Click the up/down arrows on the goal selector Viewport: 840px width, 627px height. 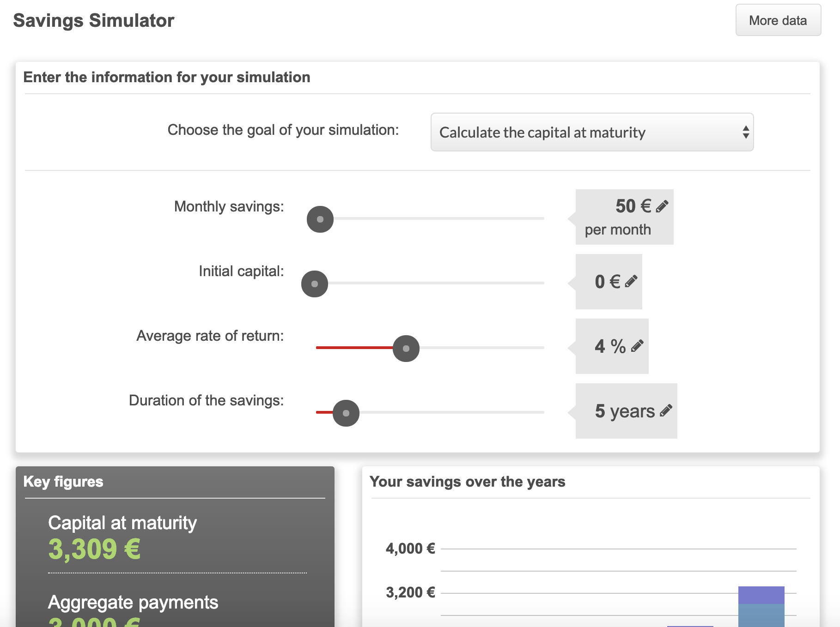pos(746,133)
